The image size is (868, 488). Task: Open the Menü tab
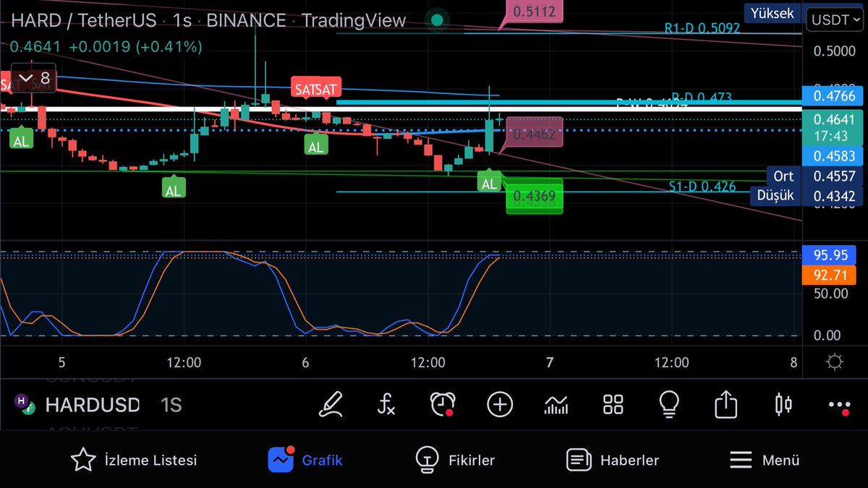pos(764,460)
